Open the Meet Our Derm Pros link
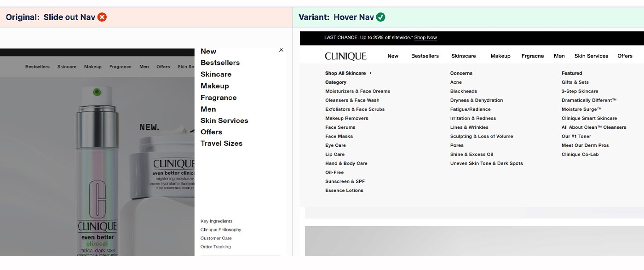This screenshot has height=270, width=644. (x=585, y=145)
